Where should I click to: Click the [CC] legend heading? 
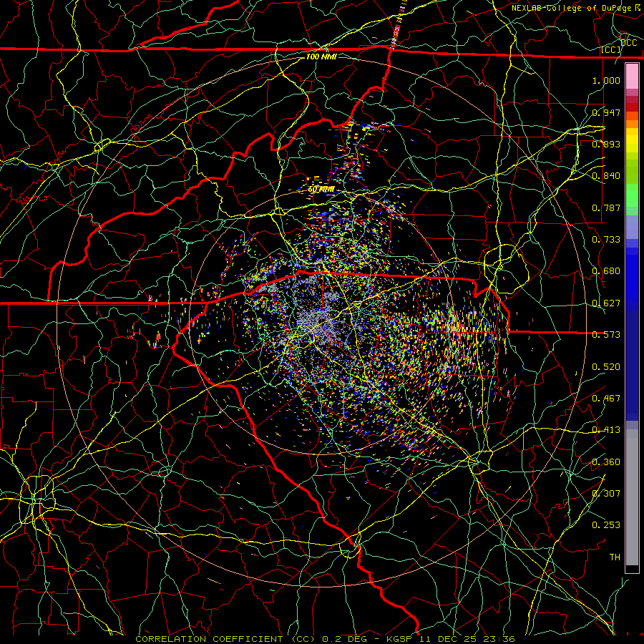pos(611,49)
